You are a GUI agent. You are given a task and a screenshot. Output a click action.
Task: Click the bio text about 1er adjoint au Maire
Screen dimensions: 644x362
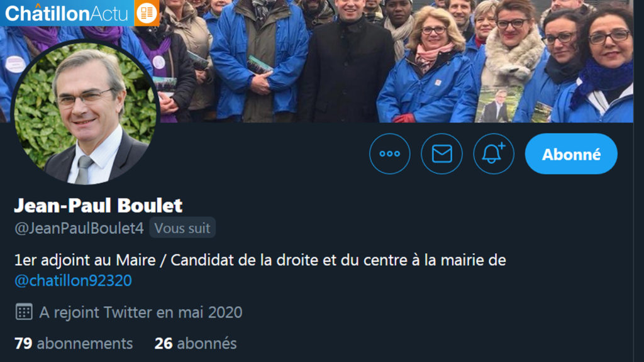[260, 260]
